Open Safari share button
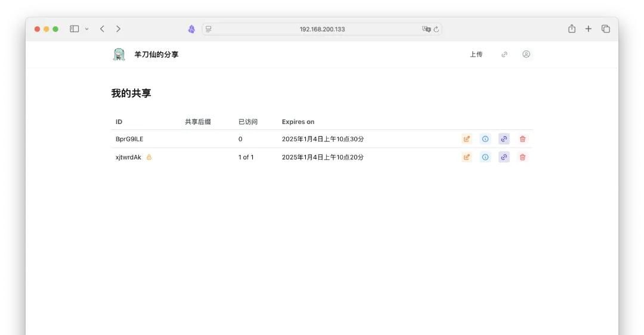The height and width of the screenshot is (335, 644). point(572,29)
